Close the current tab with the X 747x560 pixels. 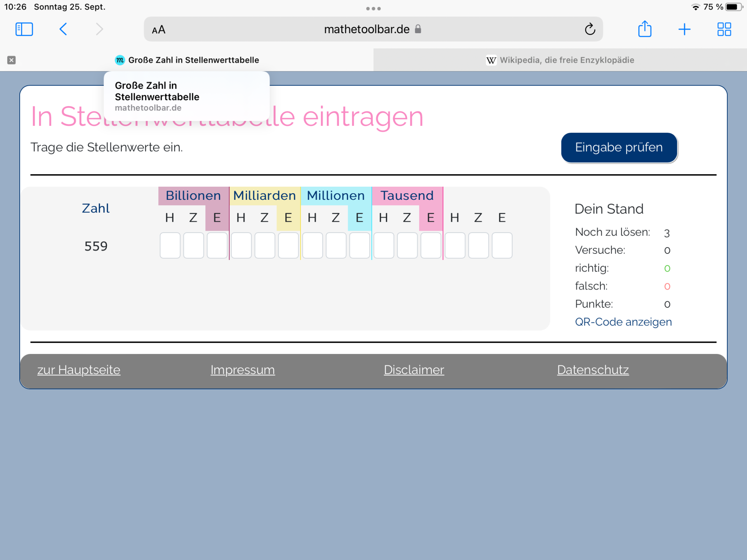coord(11,60)
